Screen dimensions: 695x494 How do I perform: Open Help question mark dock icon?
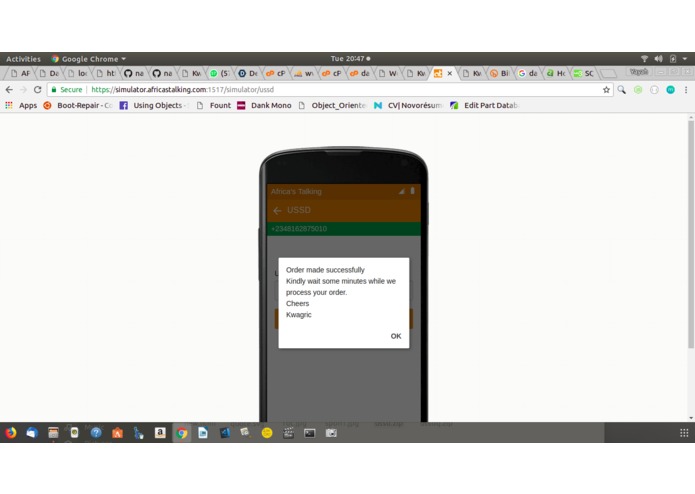[96, 433]
